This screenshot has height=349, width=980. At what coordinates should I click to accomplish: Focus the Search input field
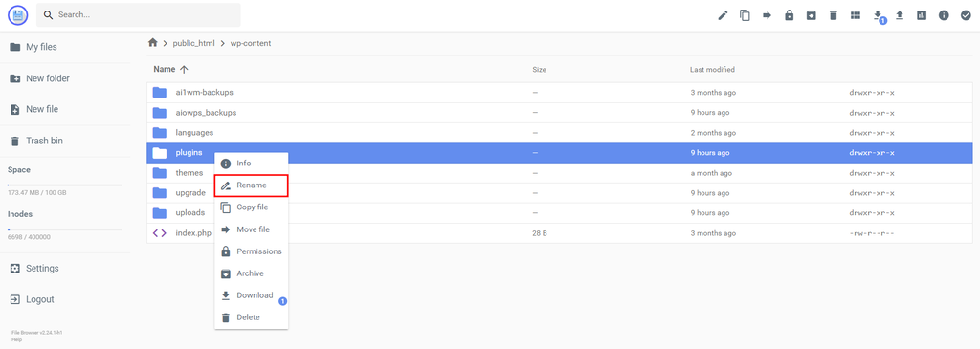click(x=138, y=15)
